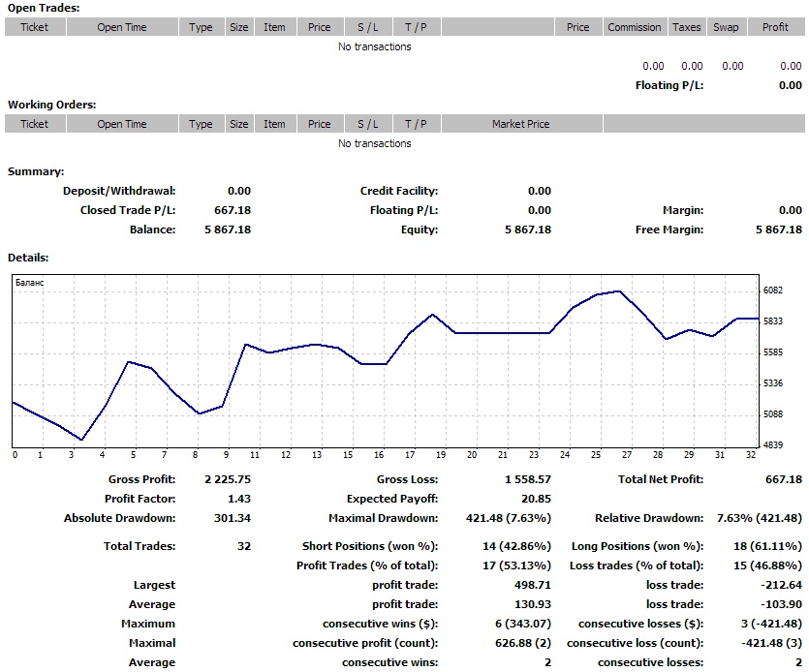809x672 pixels.
Task: Click the Total Trades value 32
Action: [243, 546]
